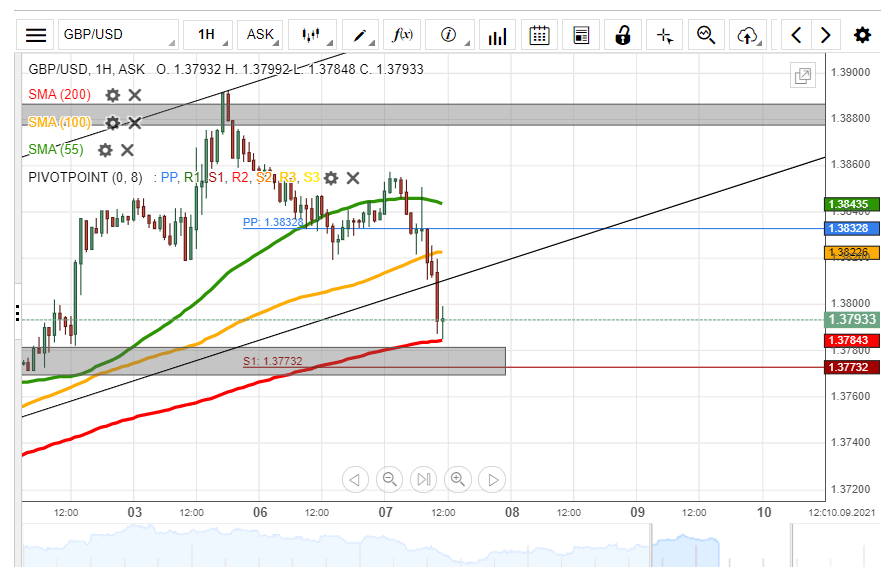Screen dimensions: 881x583
Task: Click the cloud upload icon
Action: [x=747, y=35]
